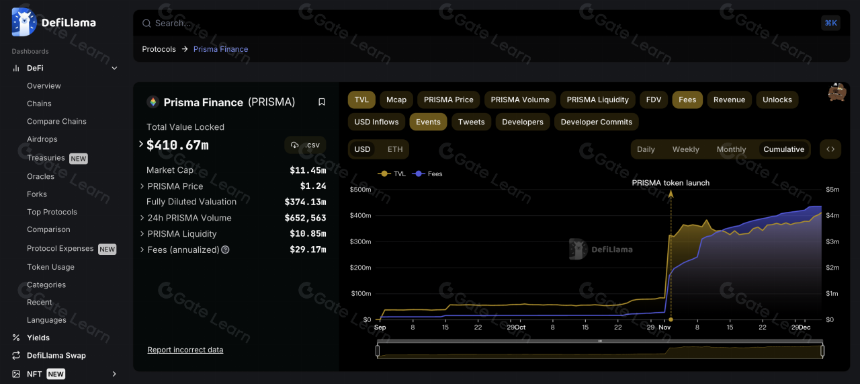The image size is (860, 384).
Task: Select the Weekly grouping
Action: pos(686,149)
